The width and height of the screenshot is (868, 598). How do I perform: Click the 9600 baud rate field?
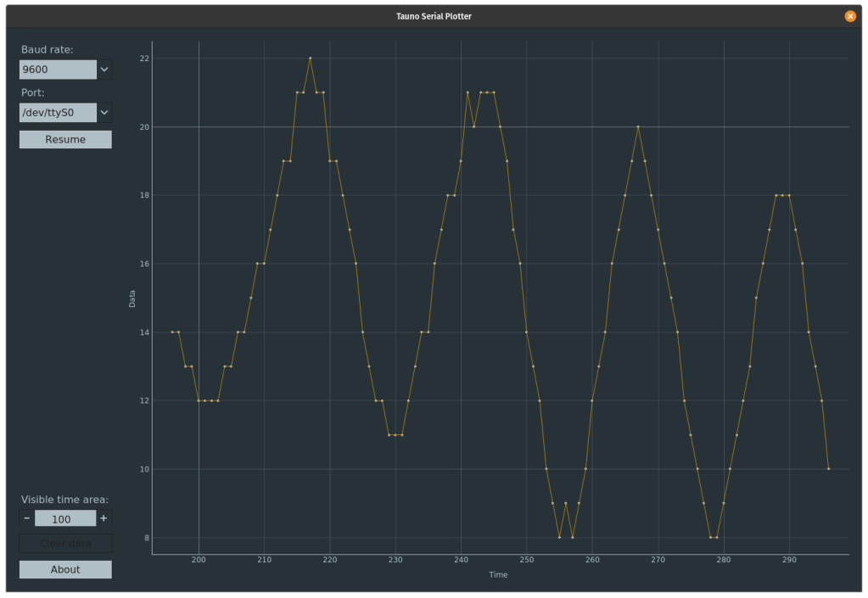[x=58, y=70]
